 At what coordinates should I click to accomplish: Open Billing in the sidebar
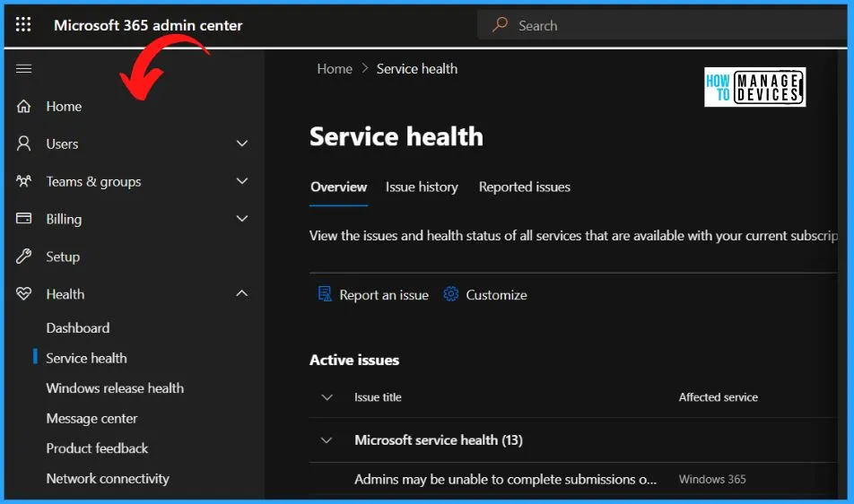(64, 219)
